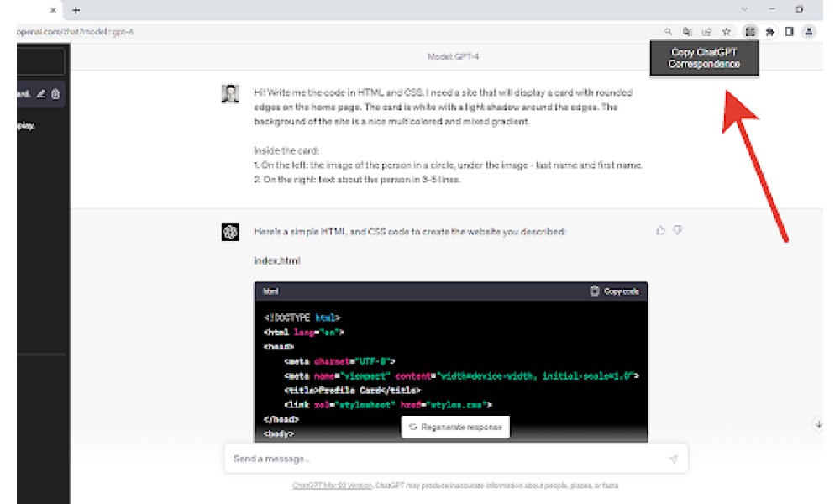Click the zoom magnifier icon in address bar
840x504 pixels.
tap(668, 32)
